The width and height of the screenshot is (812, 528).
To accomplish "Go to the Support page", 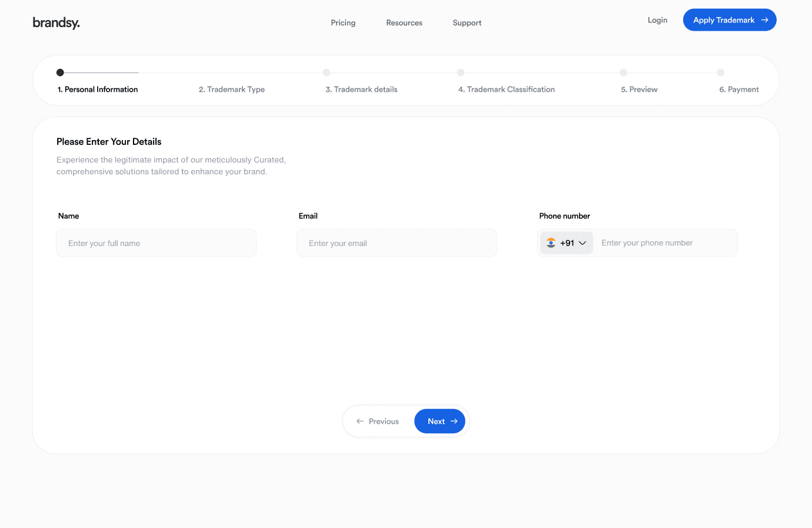I will (x=467, y=23).
